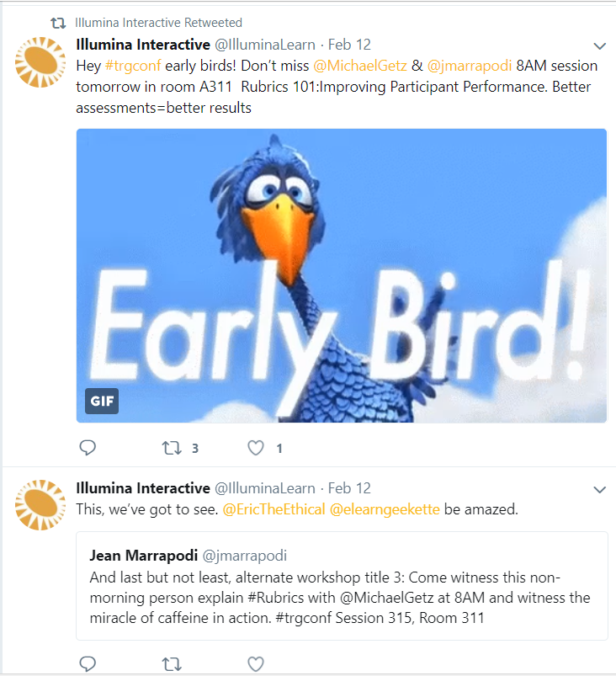This screenshot has width=616, height=676.
Task: Open the quoted Jean Marrapodi tweet card
Action: point(342,586)
